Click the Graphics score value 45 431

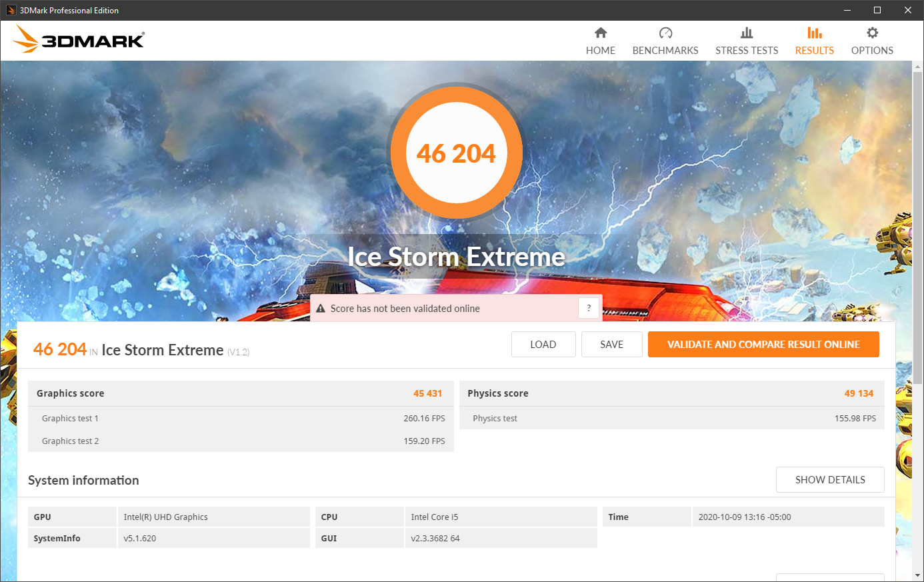427,393
